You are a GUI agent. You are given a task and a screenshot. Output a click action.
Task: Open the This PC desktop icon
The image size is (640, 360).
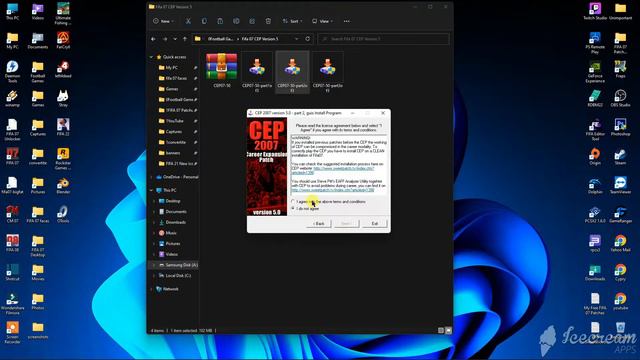point(12,11)
